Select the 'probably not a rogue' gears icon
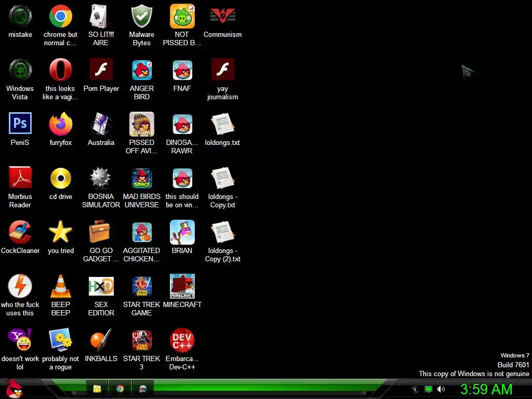The width and height of the screenshot is (532, 399). click(60, 340)
